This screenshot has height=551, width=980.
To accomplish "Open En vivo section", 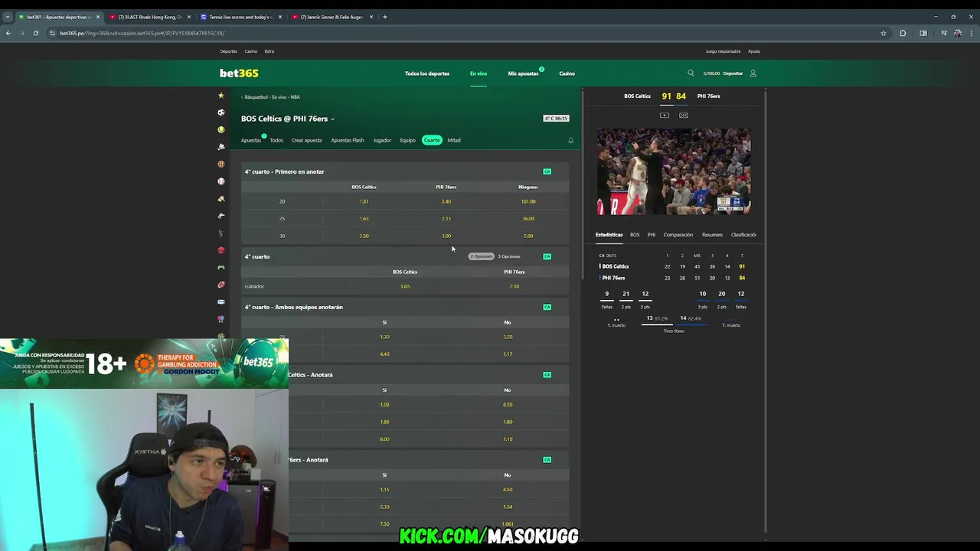I will click(479, 73).
